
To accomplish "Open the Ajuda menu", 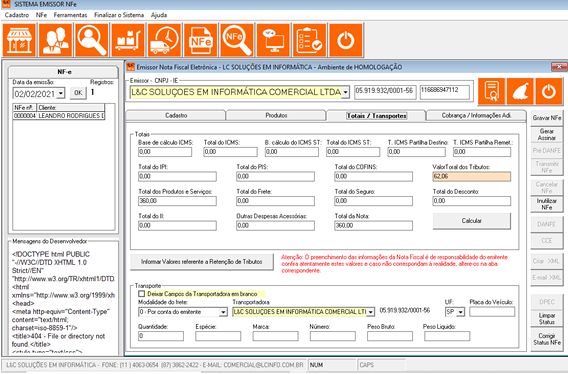I will coord(159,15).
